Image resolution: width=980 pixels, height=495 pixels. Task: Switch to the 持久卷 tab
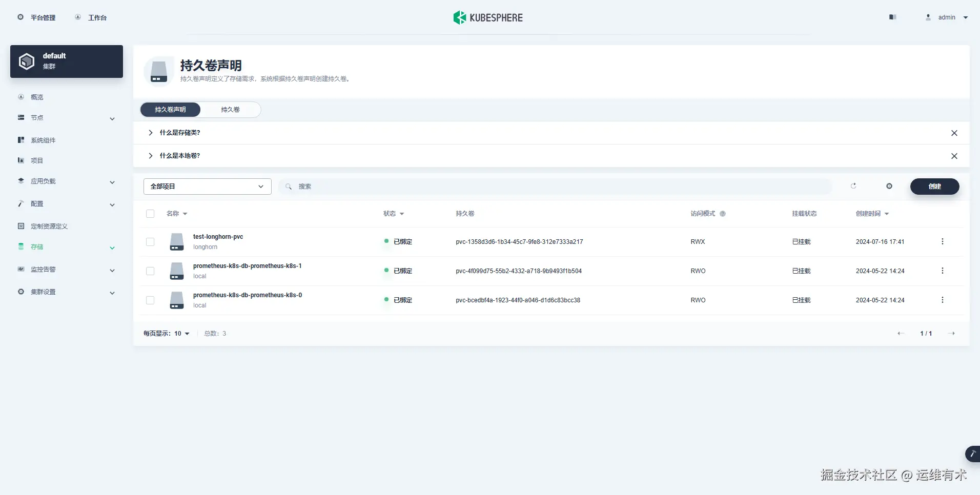click(x=230, y=110)
